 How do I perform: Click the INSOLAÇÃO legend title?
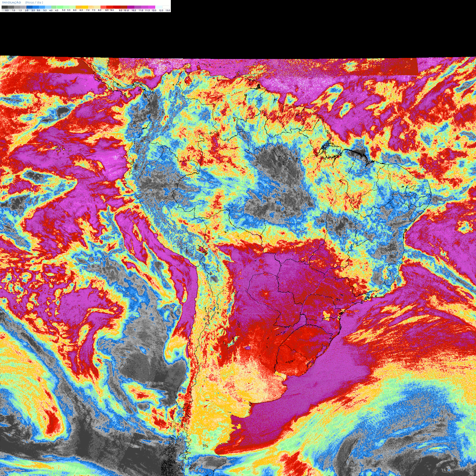(x=12, y=2)
